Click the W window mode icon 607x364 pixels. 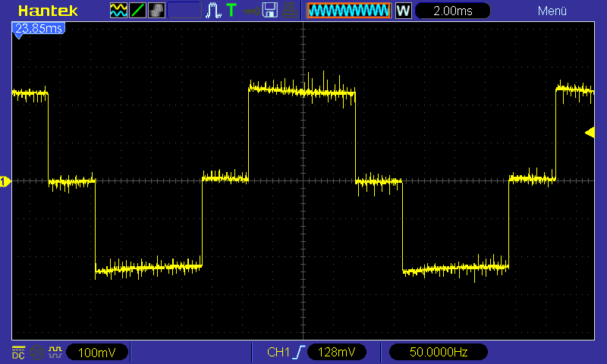tap(403, 11)
